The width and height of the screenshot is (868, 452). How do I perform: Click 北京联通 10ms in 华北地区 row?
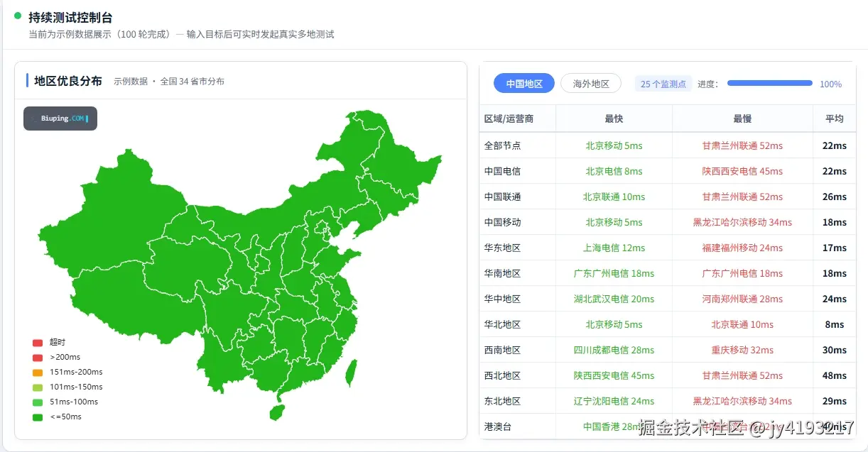coord(742,324)
